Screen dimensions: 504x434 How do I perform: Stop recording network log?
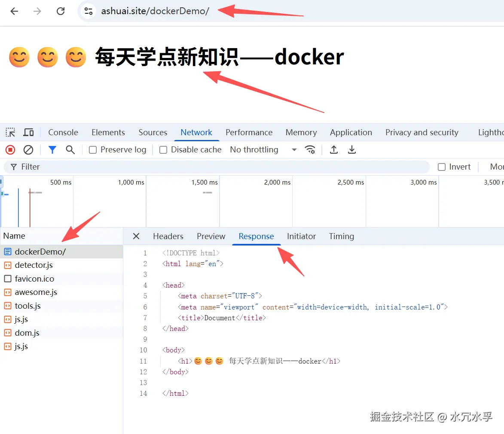[10, 150]
